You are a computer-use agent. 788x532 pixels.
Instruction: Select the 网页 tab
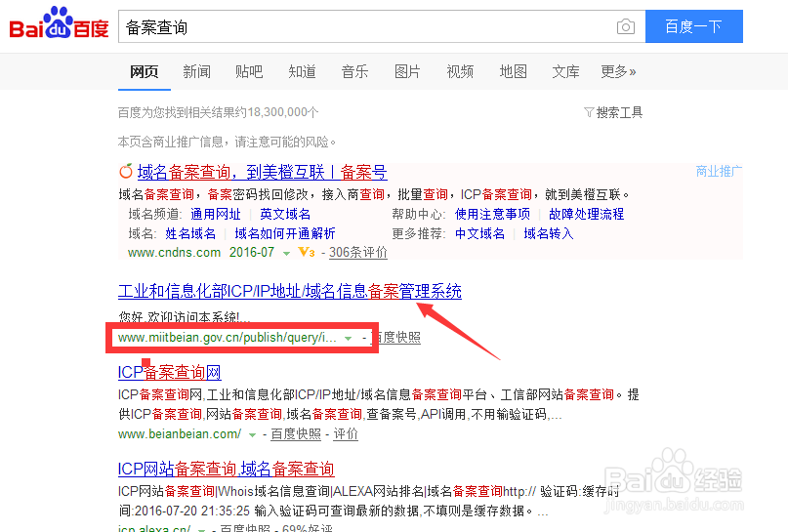pyautogui.click(x=145, y=72)
